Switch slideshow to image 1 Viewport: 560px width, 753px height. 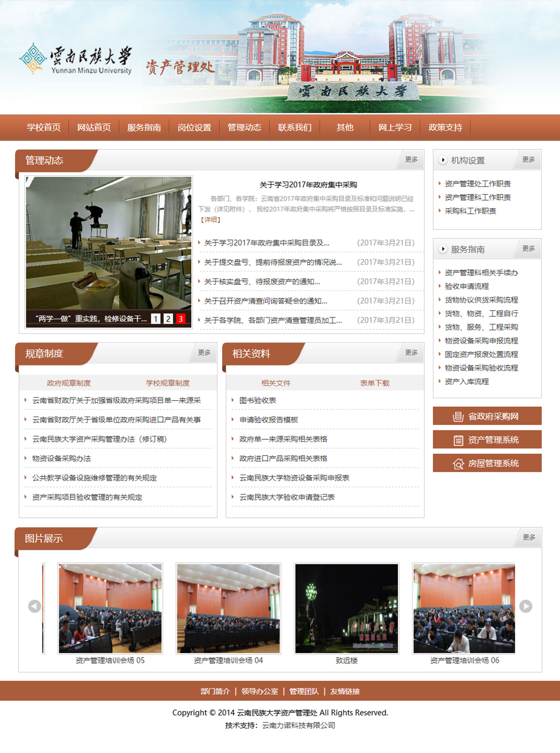(x=156, y=319)
